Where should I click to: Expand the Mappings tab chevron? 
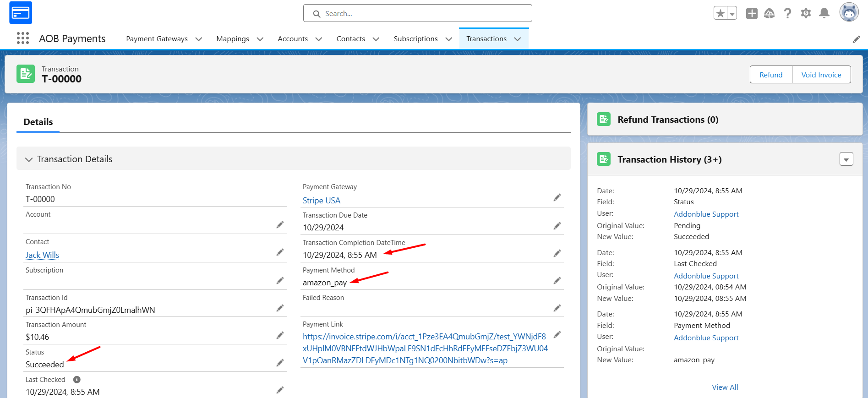pyautogui.click(x=260, y=39)
